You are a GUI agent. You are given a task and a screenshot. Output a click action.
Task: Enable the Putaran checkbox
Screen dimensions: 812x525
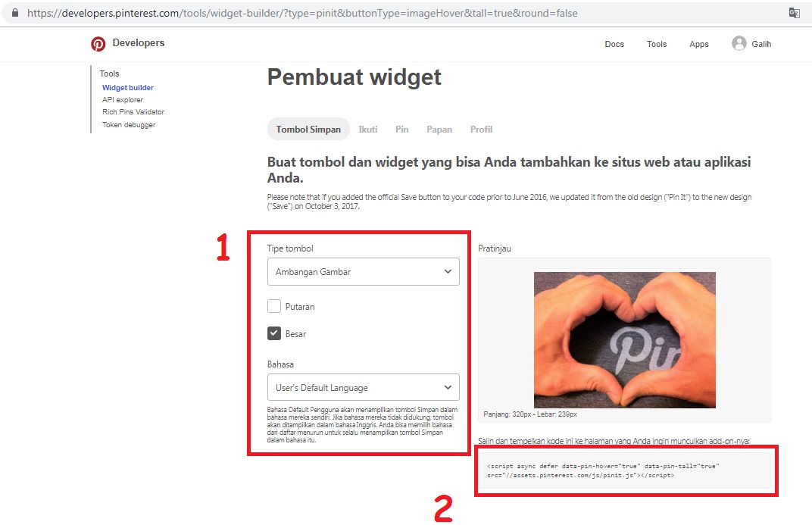click(274, 306)
